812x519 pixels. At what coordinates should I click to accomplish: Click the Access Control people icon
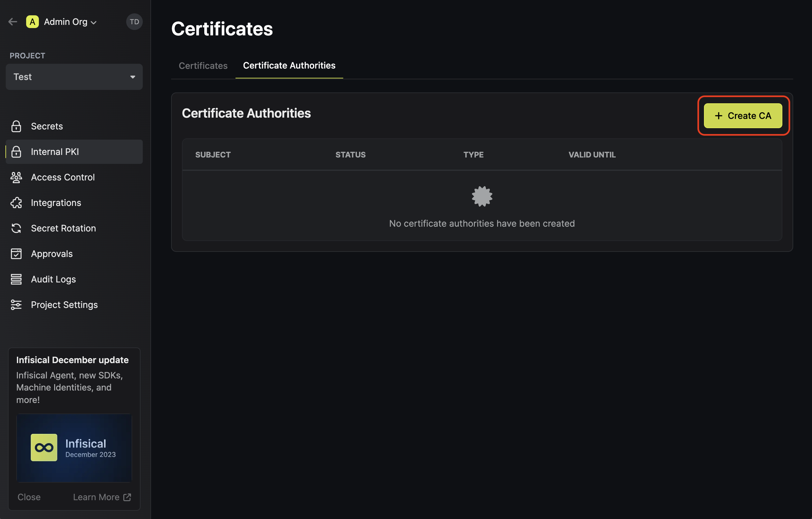16,177
